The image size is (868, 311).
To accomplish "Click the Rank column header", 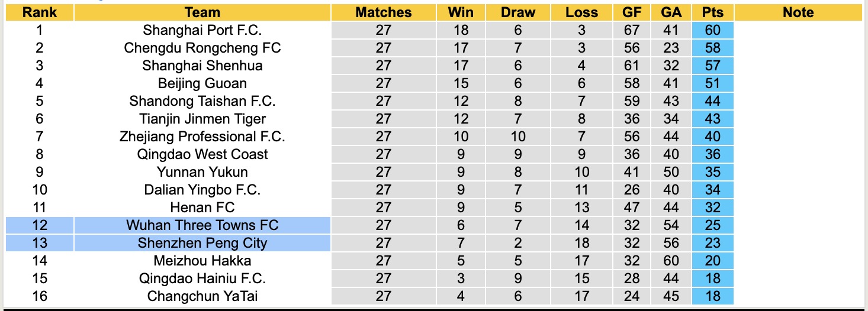I will point(39,12).
